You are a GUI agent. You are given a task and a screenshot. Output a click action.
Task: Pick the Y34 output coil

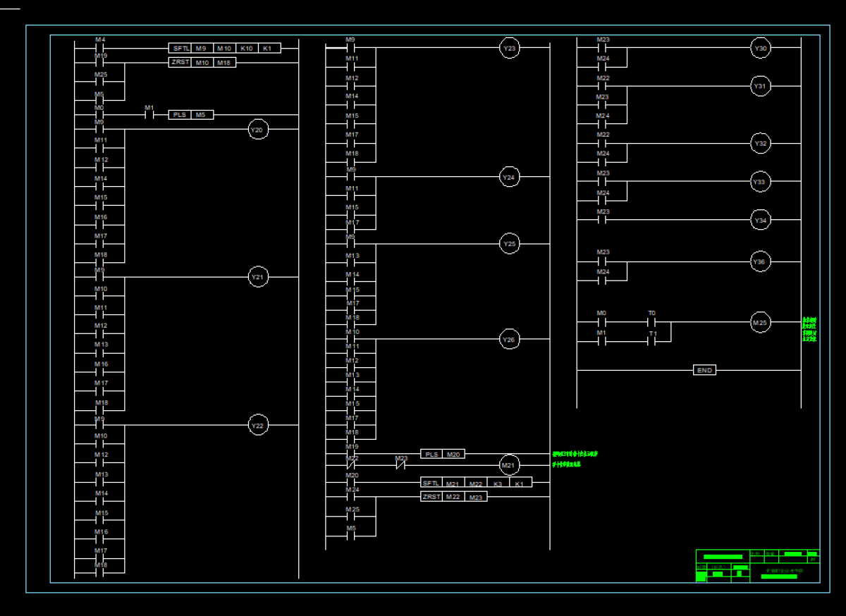pos(760,221)
